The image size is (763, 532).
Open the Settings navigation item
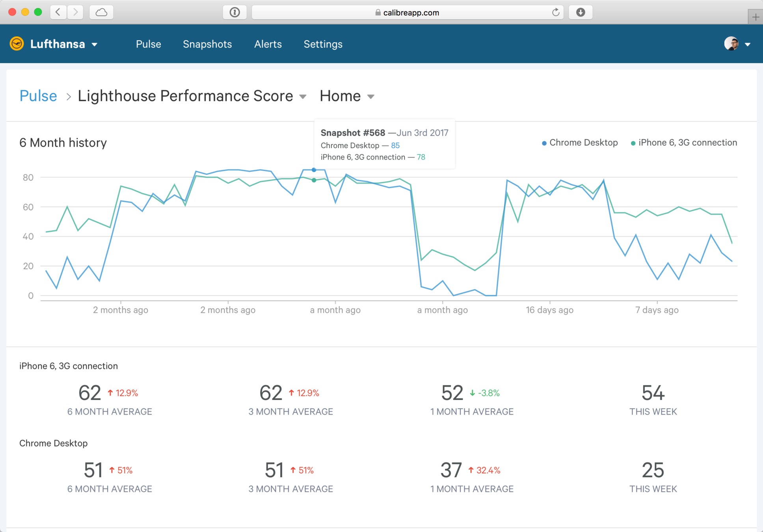(323, 44)
